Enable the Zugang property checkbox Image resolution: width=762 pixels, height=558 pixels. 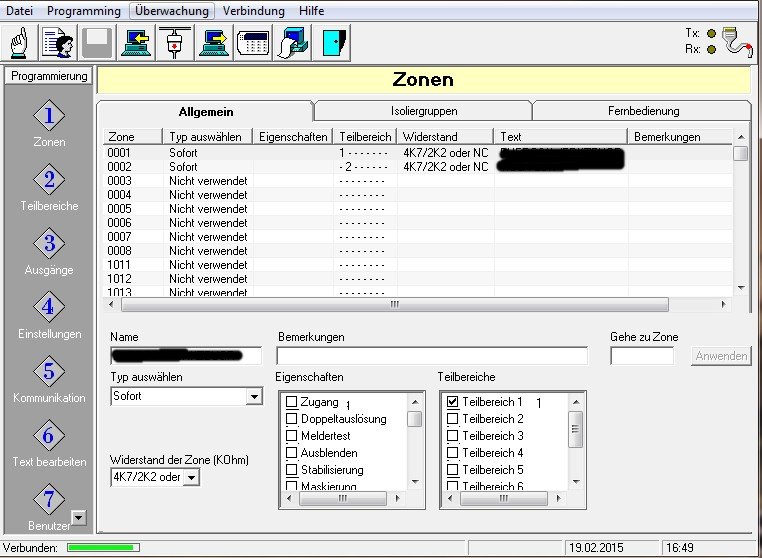point(292,402)
